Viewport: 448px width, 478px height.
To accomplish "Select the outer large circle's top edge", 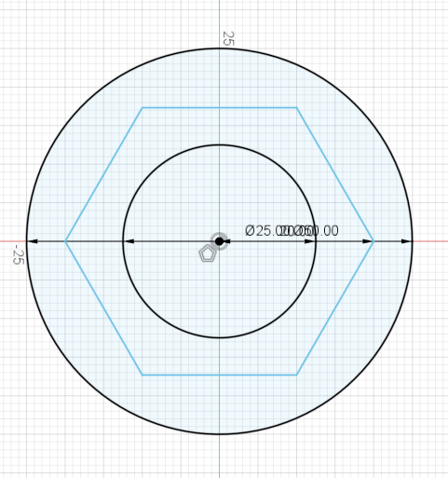I will [219, 48].
